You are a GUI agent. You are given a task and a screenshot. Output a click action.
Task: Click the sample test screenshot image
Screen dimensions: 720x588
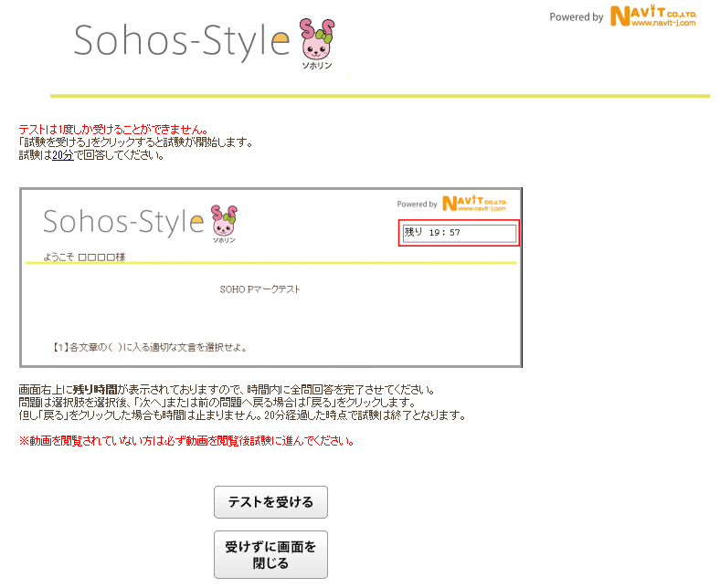click(x=271, y=278)
